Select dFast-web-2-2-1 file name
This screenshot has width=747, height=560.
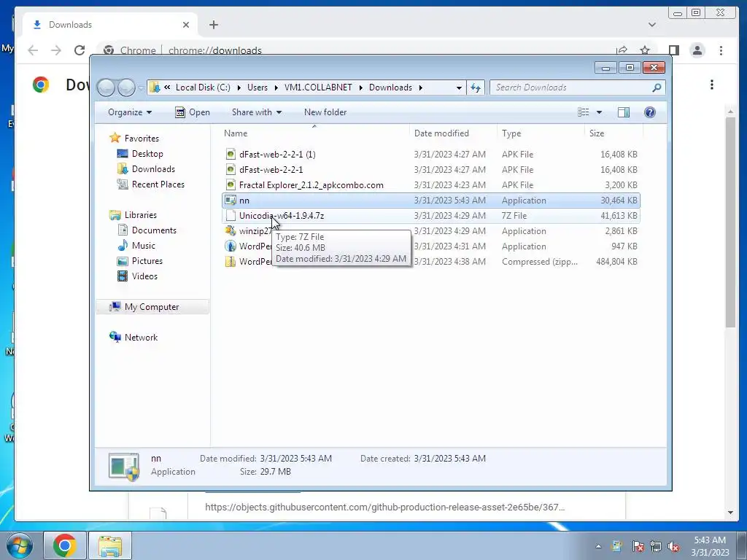[271, 169]
